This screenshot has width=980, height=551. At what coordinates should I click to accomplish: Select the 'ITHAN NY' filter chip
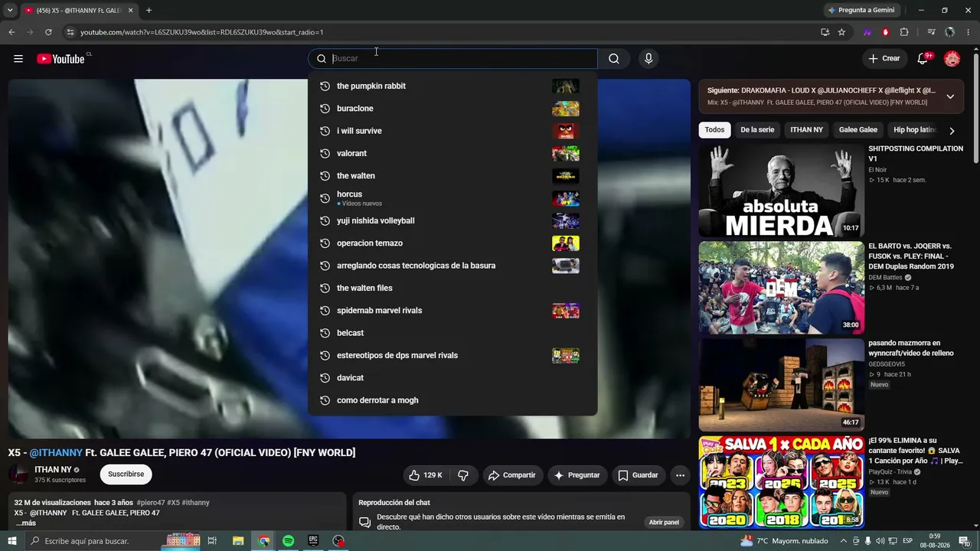[807, 130]
